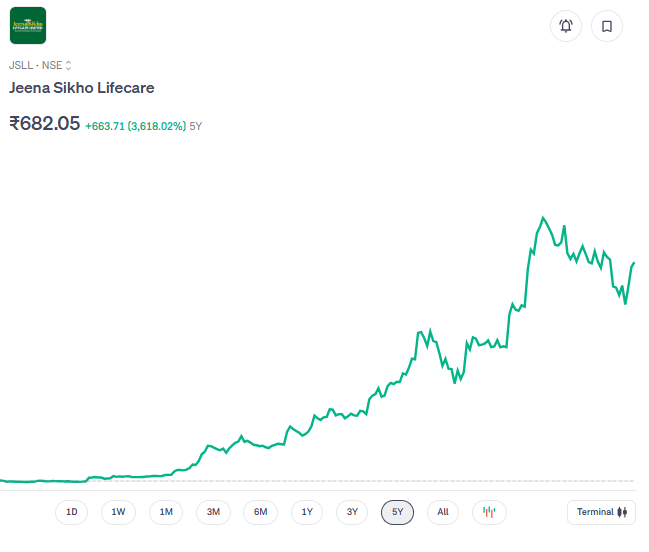
Task: Show the 3Y price history
Action: [352, 512]
